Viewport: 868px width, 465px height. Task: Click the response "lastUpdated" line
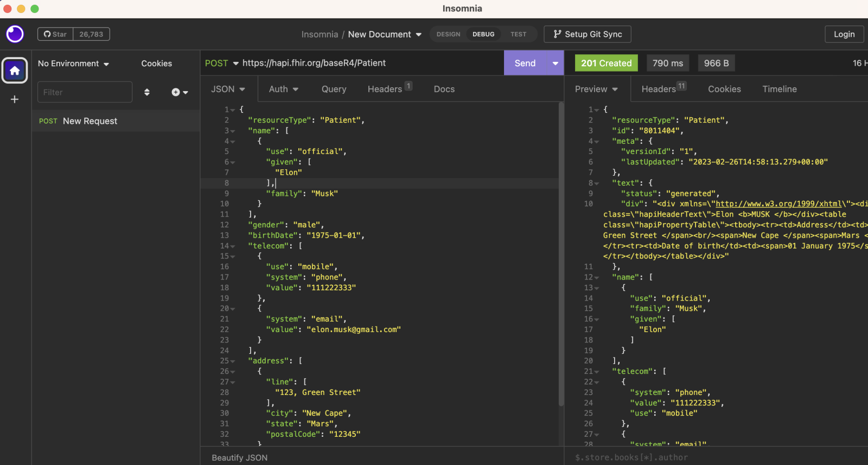[724, 162]
